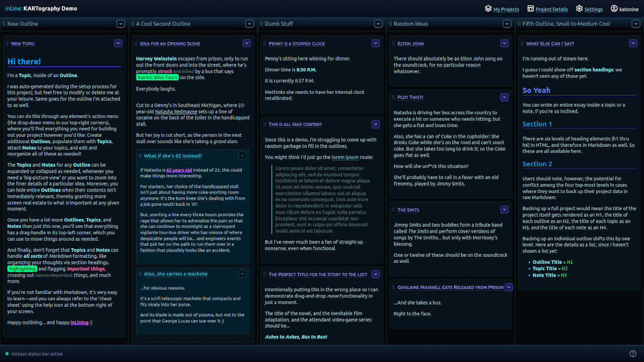This screenshot has width=644, height=362.
Task: Grab drag handle of Plot Twist! topic
Action: coord(394,97)
